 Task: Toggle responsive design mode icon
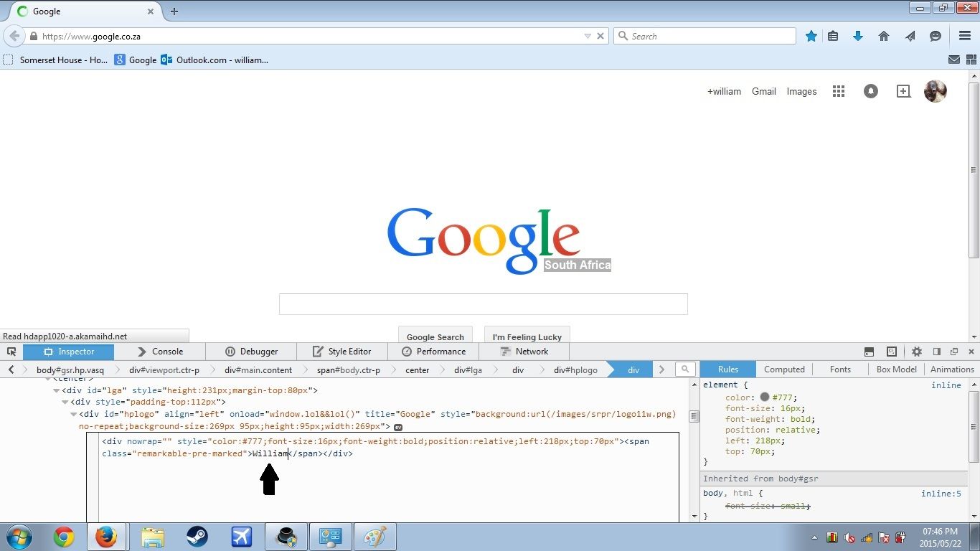892,352
